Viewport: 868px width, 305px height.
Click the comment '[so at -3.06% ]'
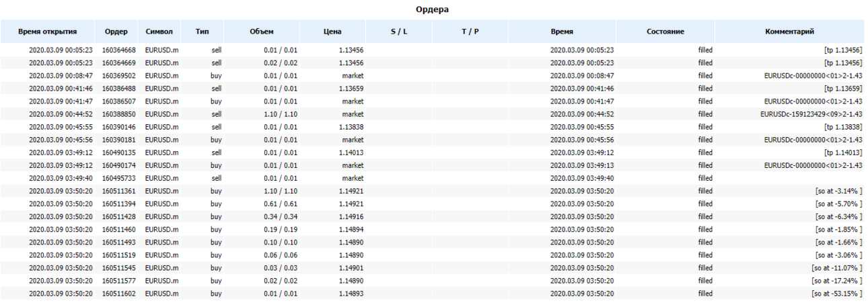[x=838, y=255]
